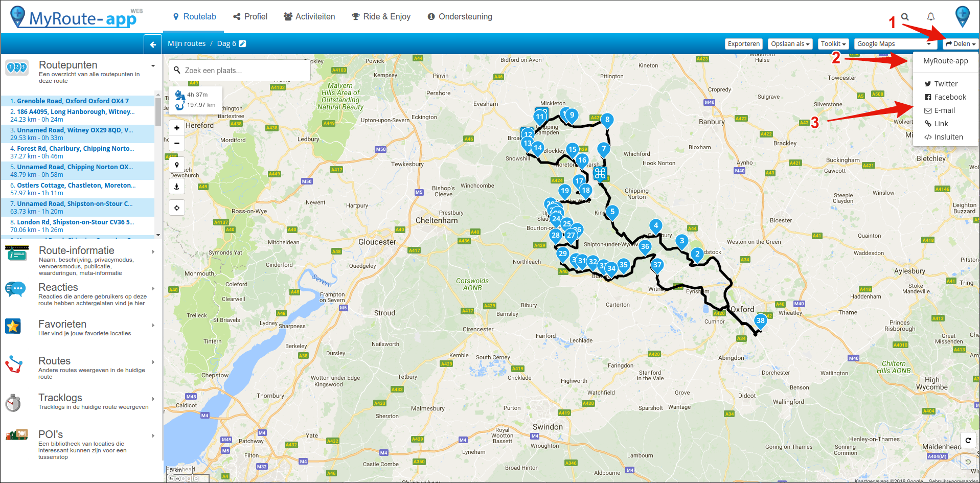Open the Delen share dropdown

[961, 44]
